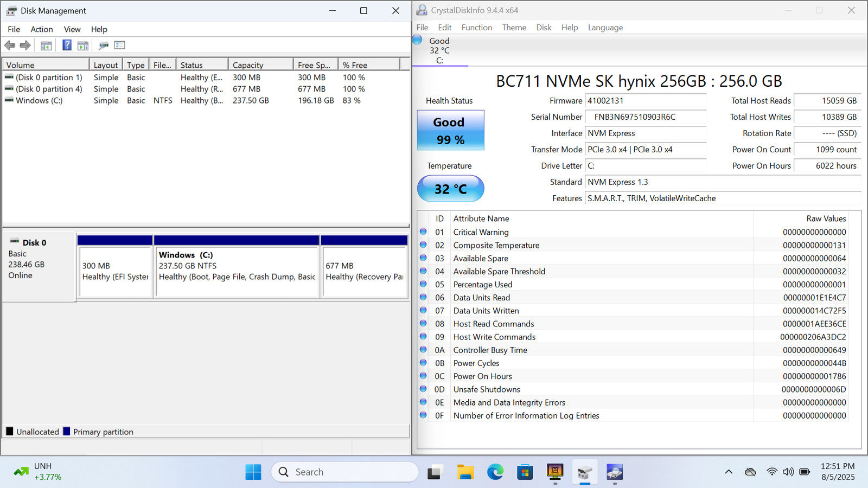The image size is (868, 488).
Task: Open the Function menu in CrystalDiskInfo
Action: pyautogui.click(x=476, y=28)
